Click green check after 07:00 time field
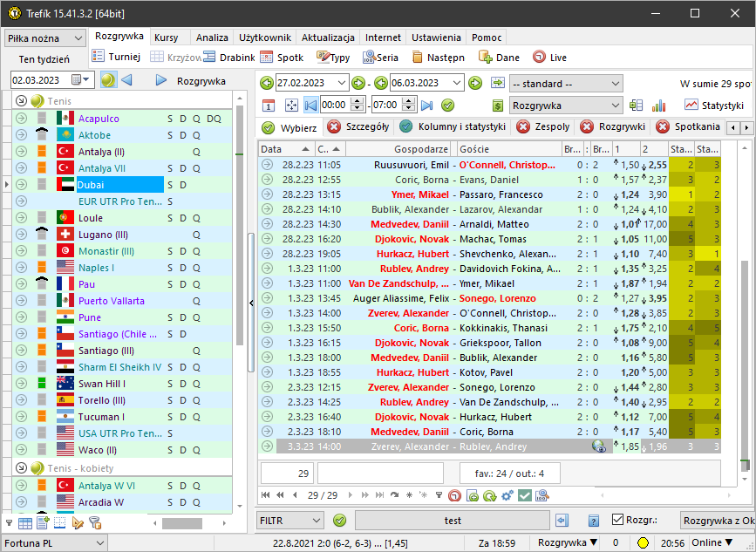The width and height of the screenshot is (756, 552). (447, 105)
